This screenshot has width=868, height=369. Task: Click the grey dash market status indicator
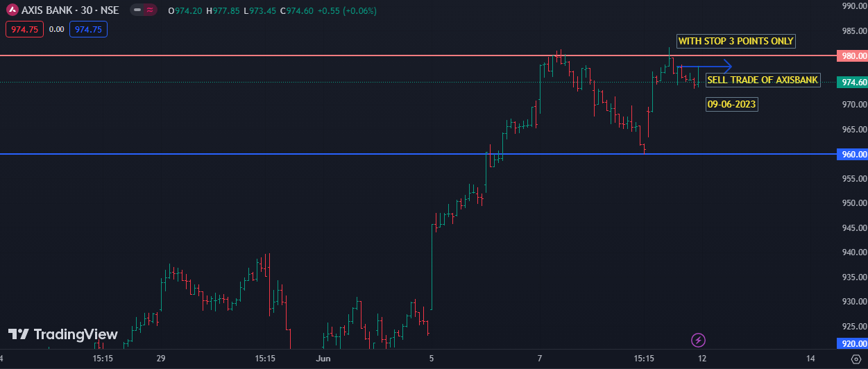[137, 10]
